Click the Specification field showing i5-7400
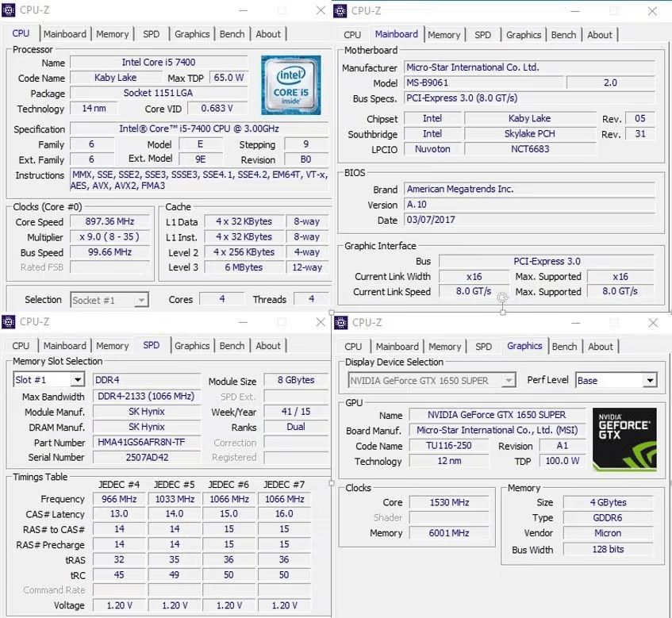The width and height of the screenshot is (672, 618). coord(199,129)
